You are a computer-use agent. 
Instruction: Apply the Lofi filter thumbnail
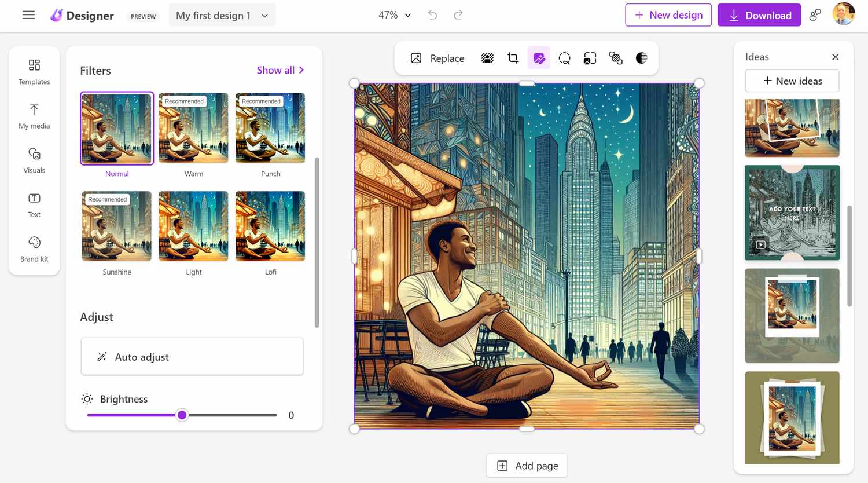(x=270, y=226)
